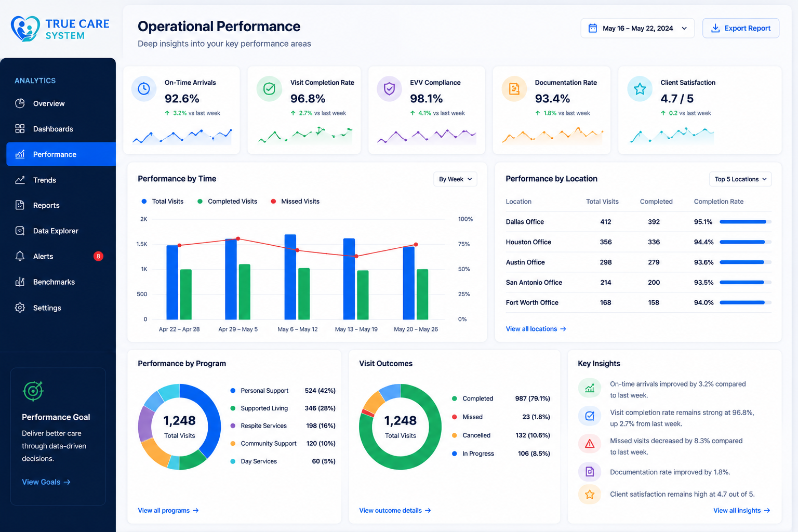Click Fort Worth Office completion rate progress bar
The width and height of the screenshot is (798, 532).
(746, 302)
